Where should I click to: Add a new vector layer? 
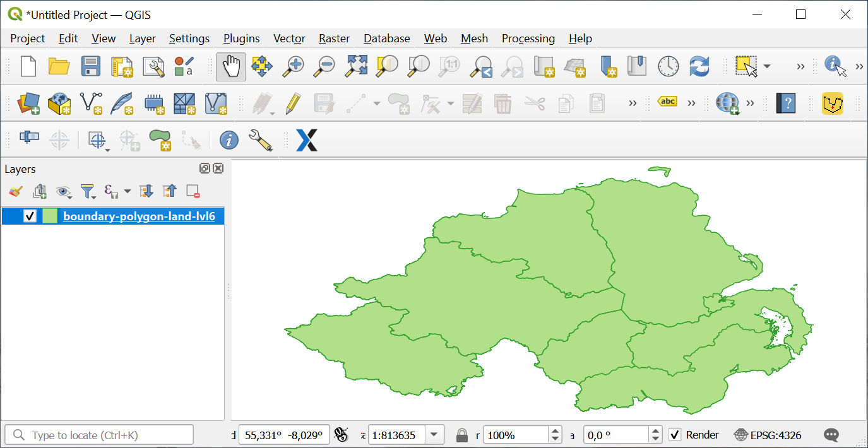(x=92, y=103)
